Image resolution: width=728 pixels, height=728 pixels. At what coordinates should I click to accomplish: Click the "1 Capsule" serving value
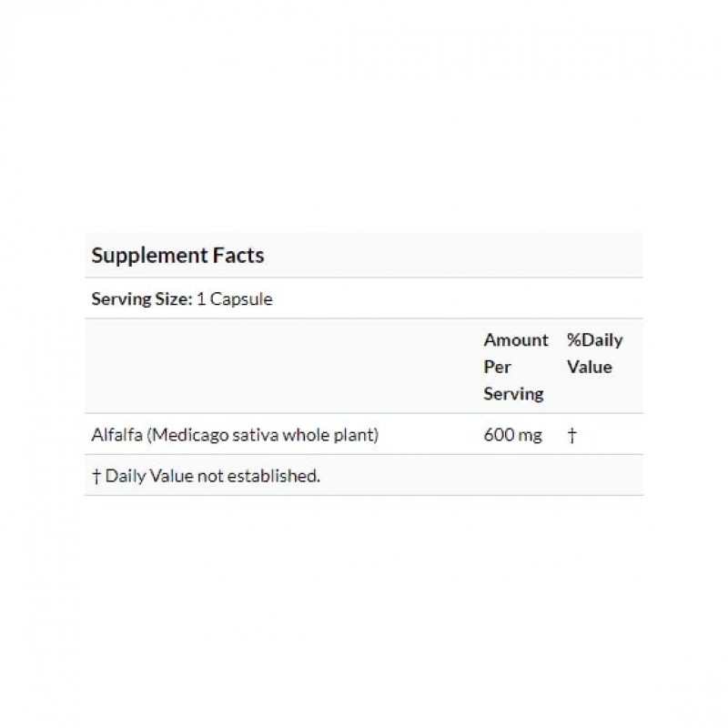pos(235,298)
